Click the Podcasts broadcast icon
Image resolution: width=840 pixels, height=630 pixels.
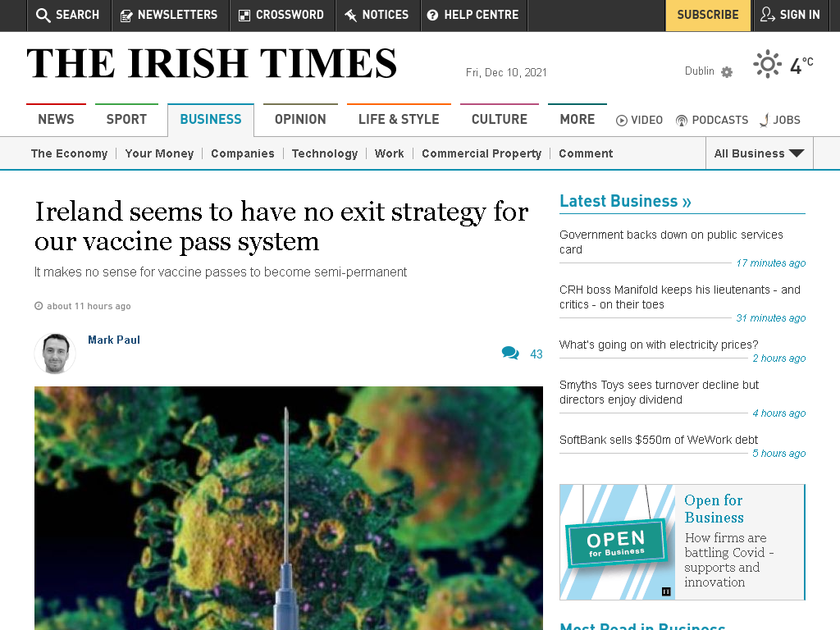click(x=682, y=121)
